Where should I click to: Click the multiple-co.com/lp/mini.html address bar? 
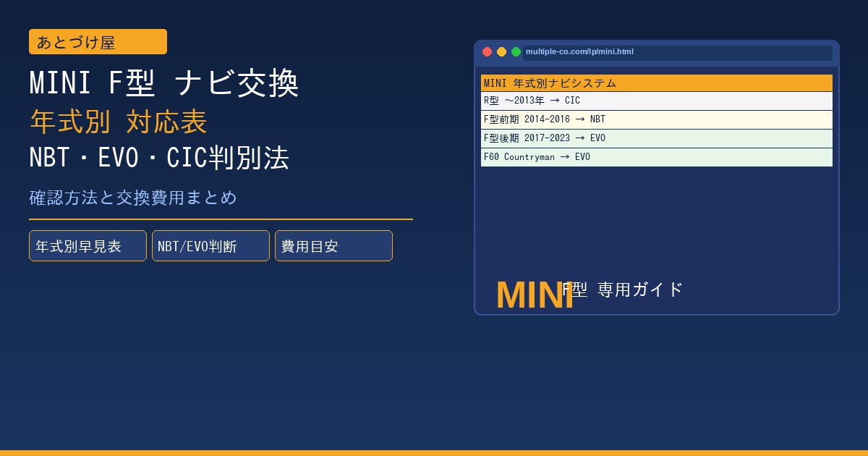tap(678, 52)
